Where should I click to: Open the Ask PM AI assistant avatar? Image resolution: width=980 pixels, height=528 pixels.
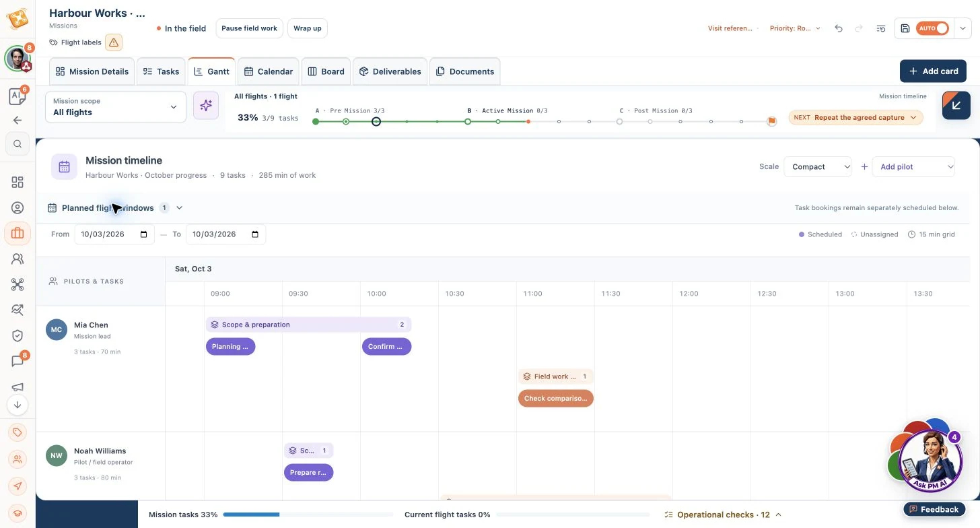pyautogui.click(x=931, y=462)
